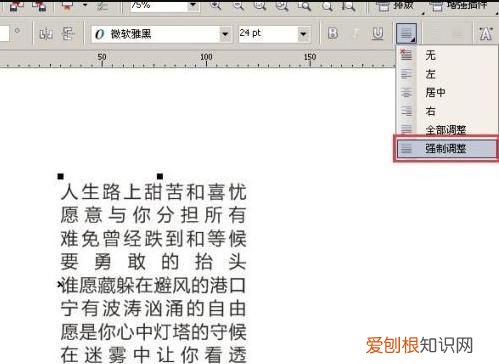The image size is (499, 364).
Task: Choose 全部调整 from the alignment menu
Action: click(447, 129)
